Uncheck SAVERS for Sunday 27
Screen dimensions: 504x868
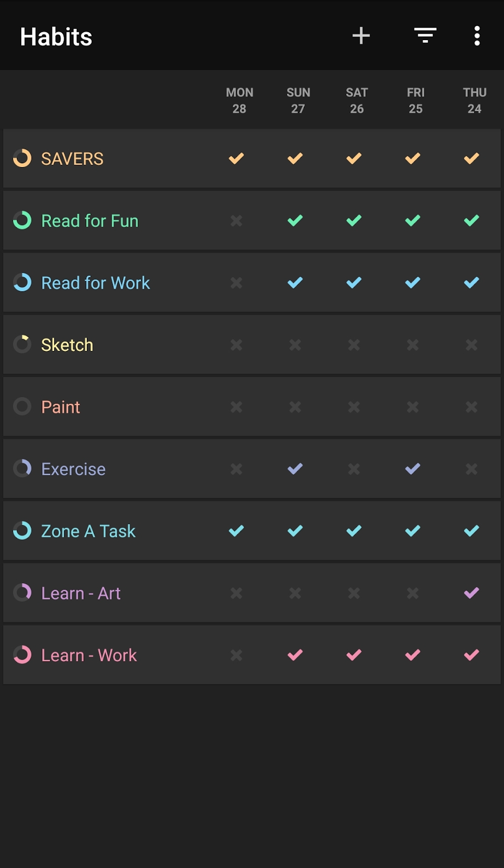click(x=295, y=158)
